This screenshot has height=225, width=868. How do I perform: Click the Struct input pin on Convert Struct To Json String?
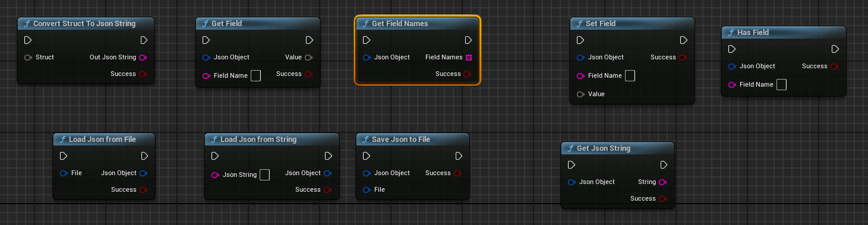(28, 58)
